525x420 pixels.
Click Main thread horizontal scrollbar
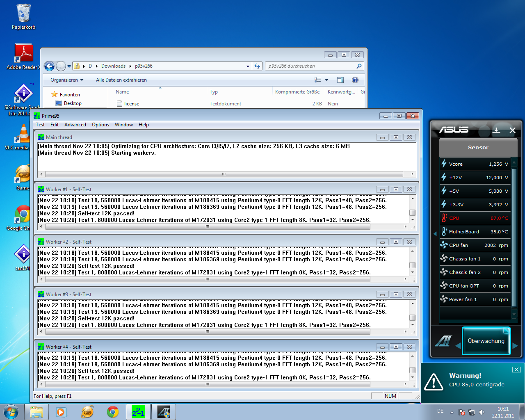tap(224, 174)
